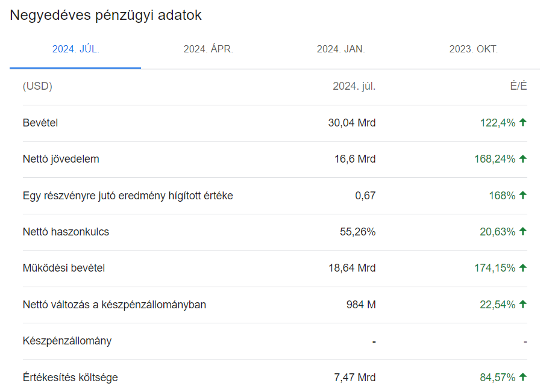The width and height of the screenshot is (555, 392).
Task: Switch to the 2024. ÁPR. tab
Action: (x=207, y=49)
